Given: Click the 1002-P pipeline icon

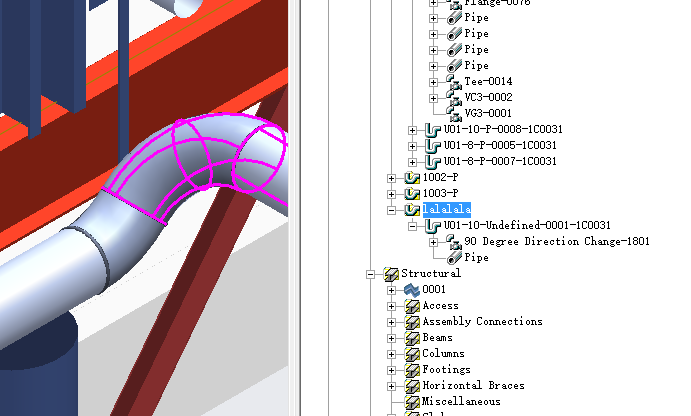Looking at the screenshot, I should [x=412, y=178].
